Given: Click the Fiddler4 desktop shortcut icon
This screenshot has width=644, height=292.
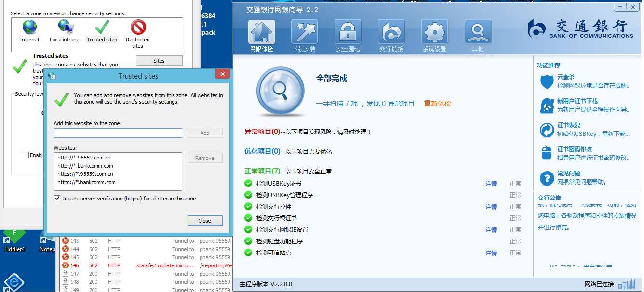Looking at the screenshot, I should (x=14, y=237).
